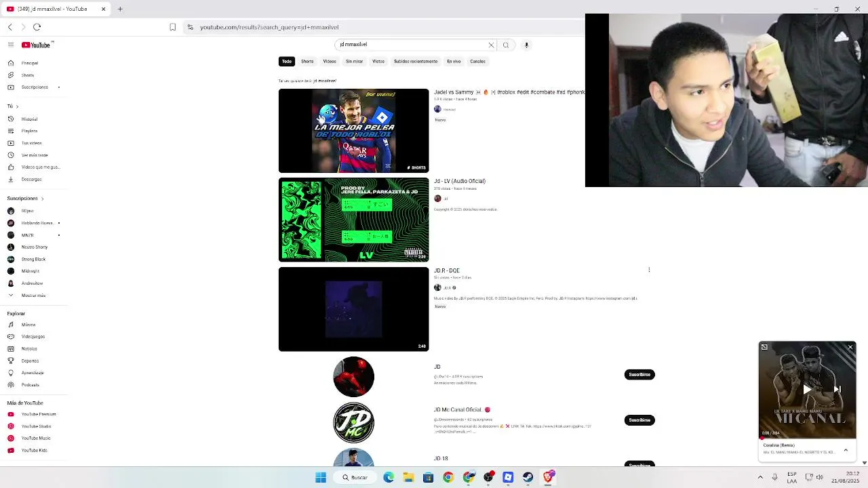This screenshot has height=488, width=868.
Task: Select the Sin mirar filter chip
Action: 355,62
